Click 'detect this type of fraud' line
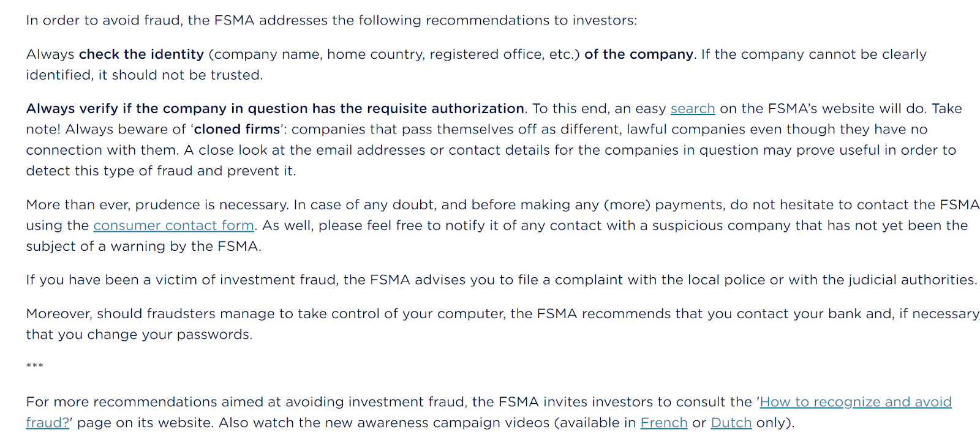 [x=160, y=171]
